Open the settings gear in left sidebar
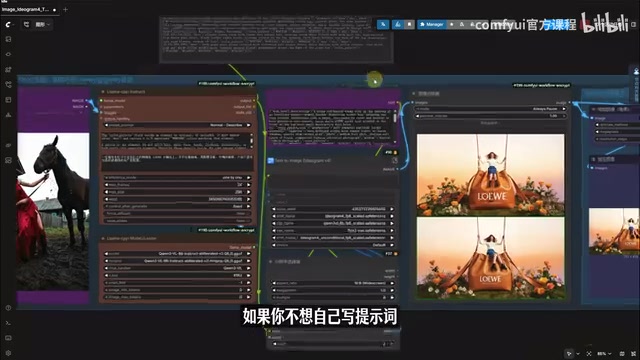Image resolution: width=640 pixels, height=360 pixels. (x=8, y=353)
